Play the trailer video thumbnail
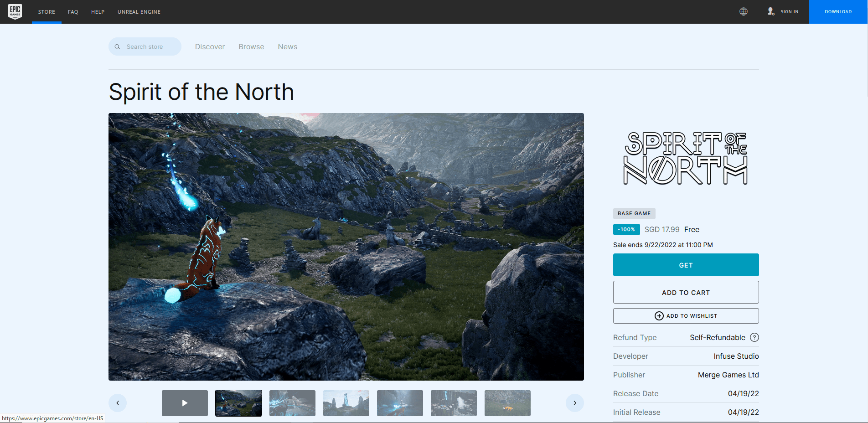868x423 pixels. pos(185,403)
